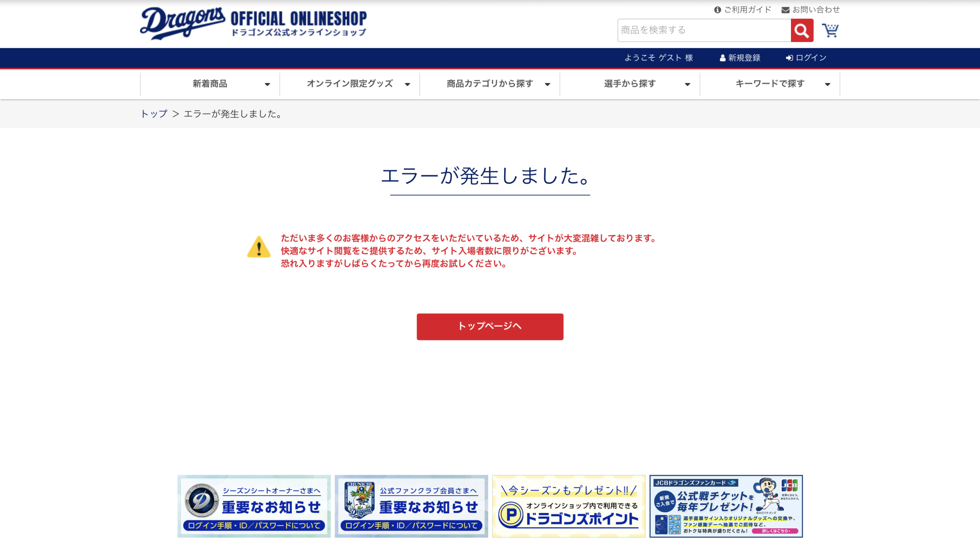Click the yellow warning triangle icon
The height and width of the screenshot is (557, 980).
(259, 247)
